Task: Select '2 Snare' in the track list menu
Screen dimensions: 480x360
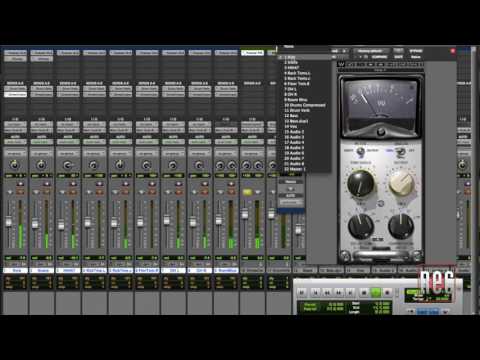Action: point(291,62)
